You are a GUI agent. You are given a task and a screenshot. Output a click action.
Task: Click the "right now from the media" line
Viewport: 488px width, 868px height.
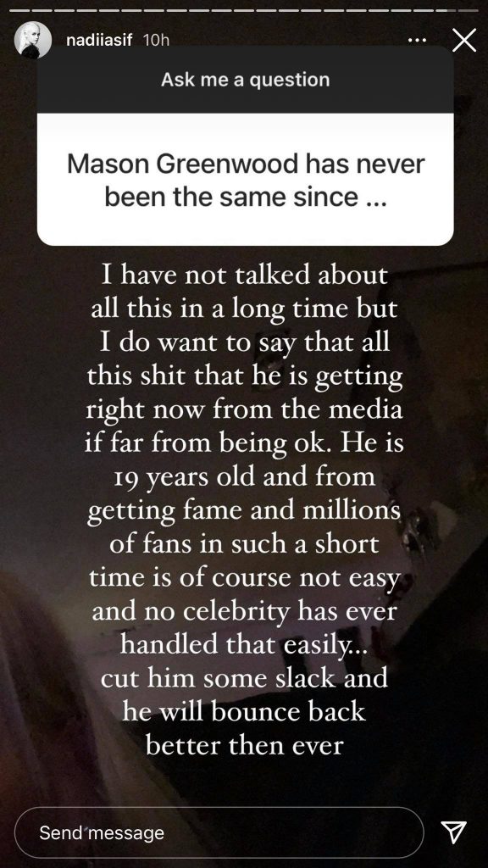click(x=243, y=411)
